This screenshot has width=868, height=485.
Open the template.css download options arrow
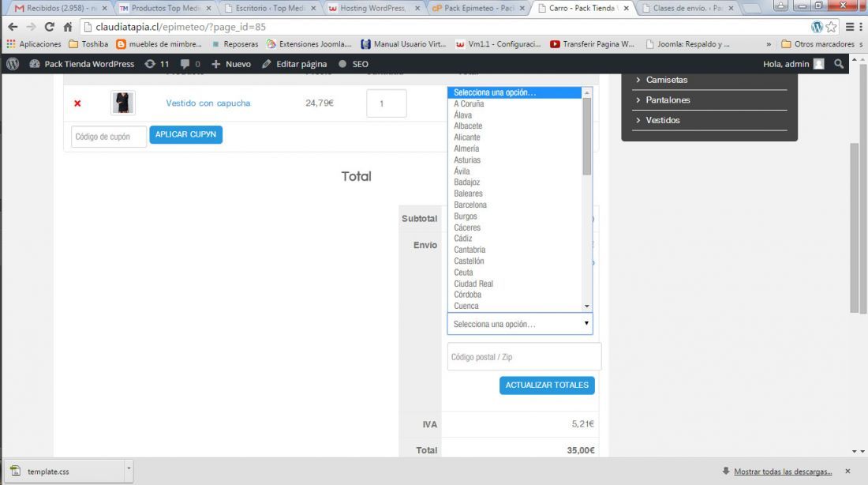[x=129, y=469]
